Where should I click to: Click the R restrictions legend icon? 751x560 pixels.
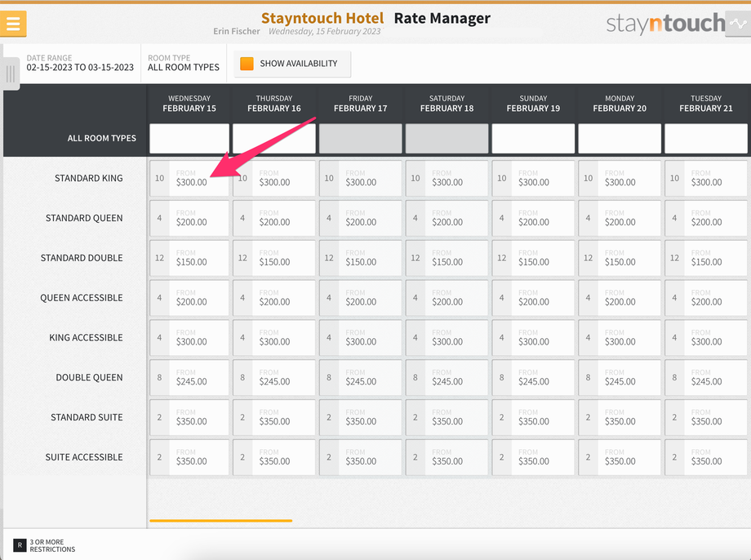coord(20,545)
